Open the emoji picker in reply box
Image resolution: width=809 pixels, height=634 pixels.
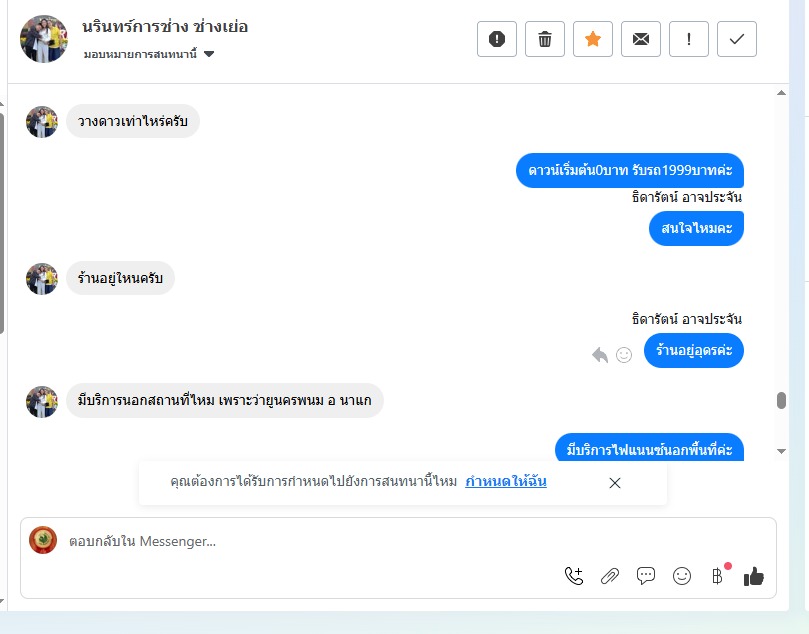[682, 576]
